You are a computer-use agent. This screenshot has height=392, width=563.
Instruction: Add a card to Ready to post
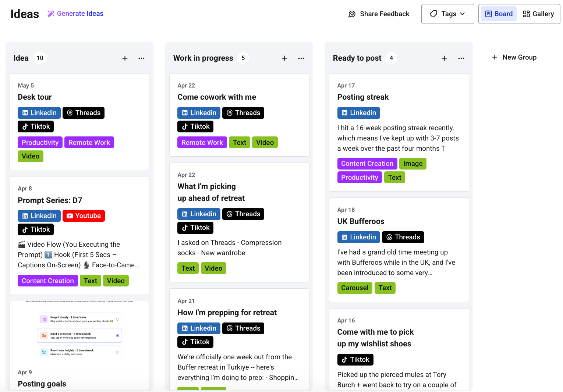click(x=444, y=58)
